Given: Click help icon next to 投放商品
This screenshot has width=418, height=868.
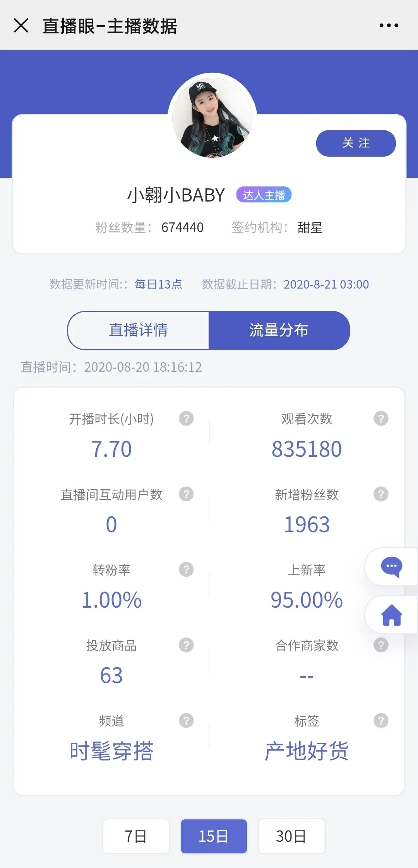Looking at the screenshot, I should (x=186, y=645).
